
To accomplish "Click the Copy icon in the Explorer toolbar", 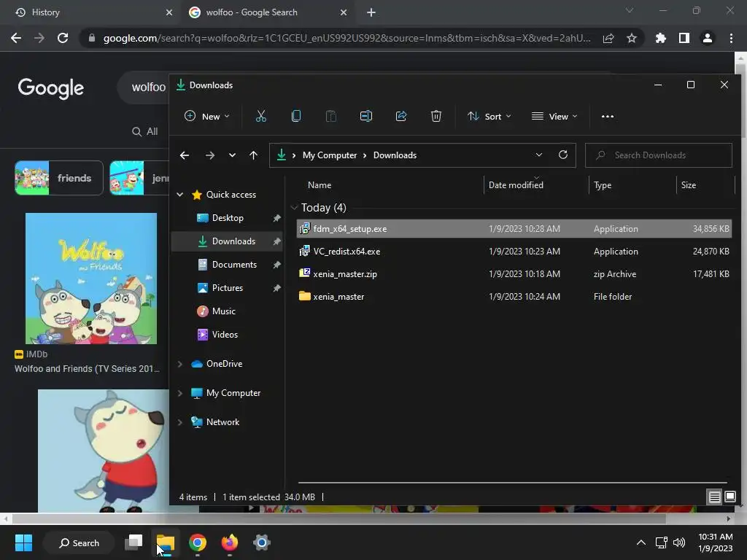I will click(296, 116).
